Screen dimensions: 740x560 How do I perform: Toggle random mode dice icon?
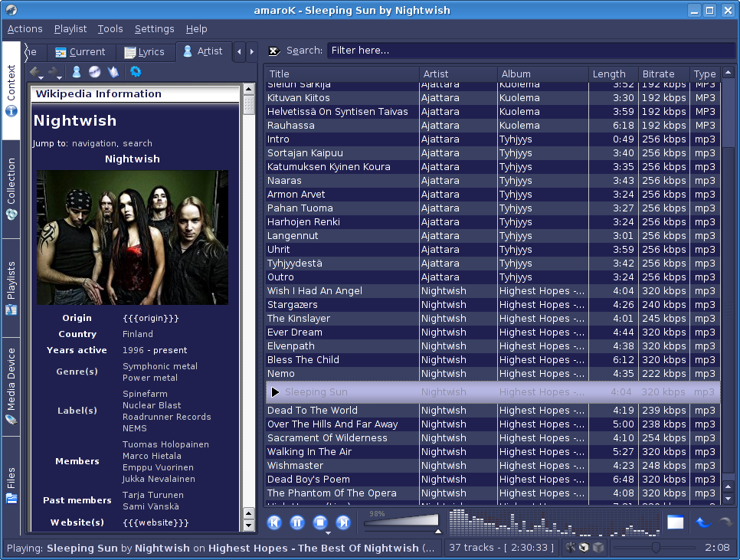click(x=571, y=547)
